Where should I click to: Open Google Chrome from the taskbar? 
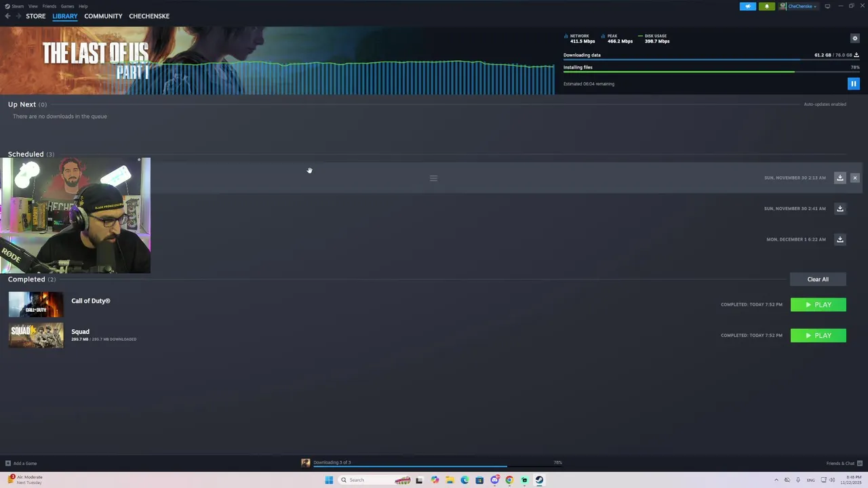click(509, 480)
